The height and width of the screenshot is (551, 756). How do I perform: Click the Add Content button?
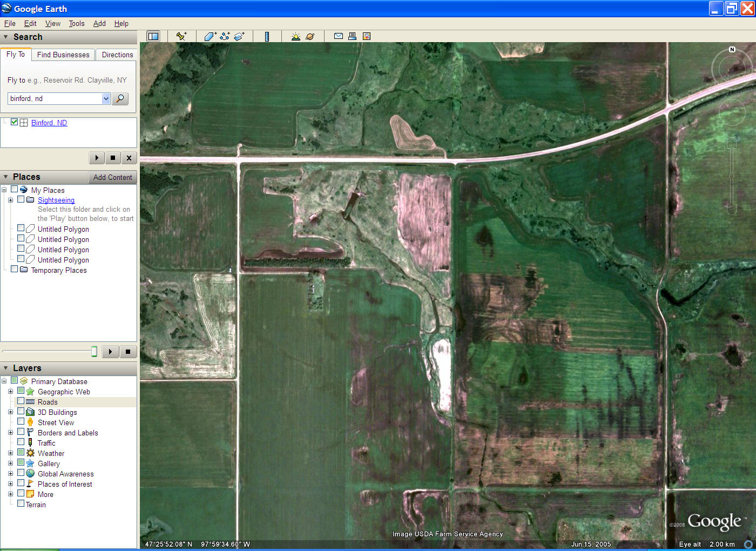click(x=112, y=177)
